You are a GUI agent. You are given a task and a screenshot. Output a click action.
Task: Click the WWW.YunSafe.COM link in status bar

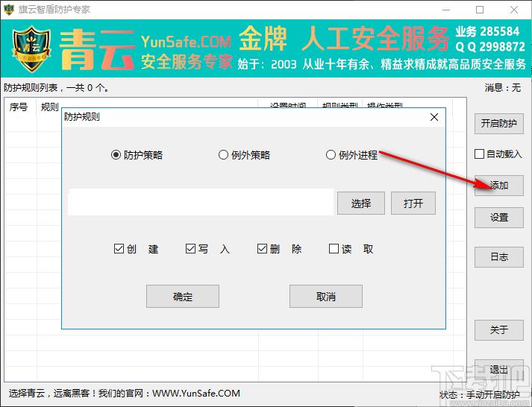pyautogui.click(x=196, y=393)
